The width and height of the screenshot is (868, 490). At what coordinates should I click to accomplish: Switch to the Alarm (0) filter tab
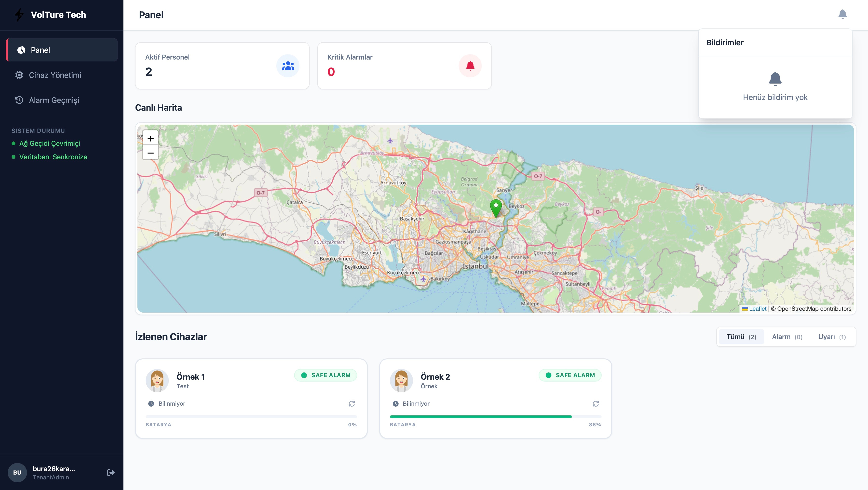(x=787, y=337)
